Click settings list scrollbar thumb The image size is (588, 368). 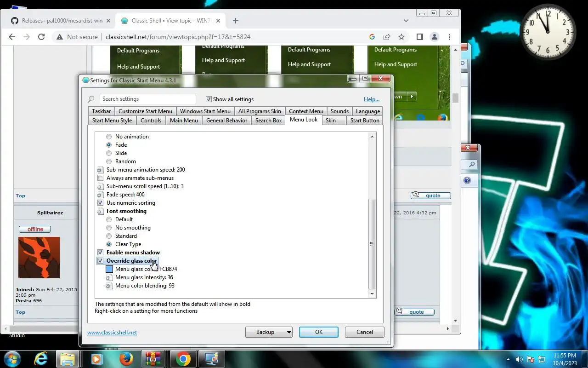tap(372, 243)
